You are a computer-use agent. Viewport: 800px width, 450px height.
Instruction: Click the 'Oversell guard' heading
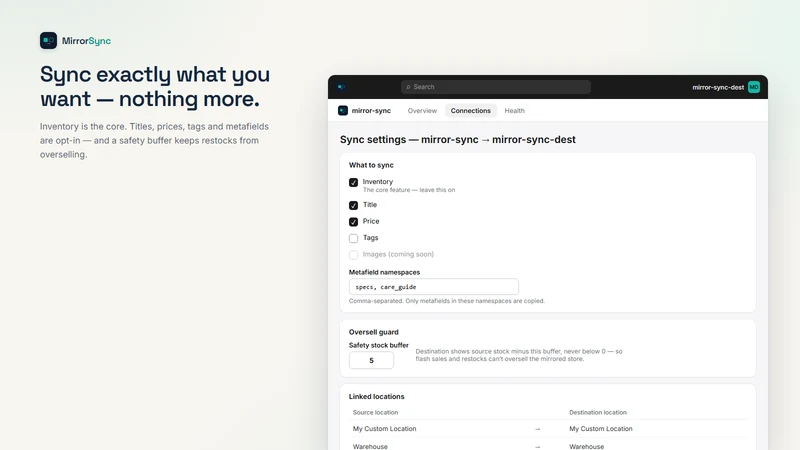[373, 332]
